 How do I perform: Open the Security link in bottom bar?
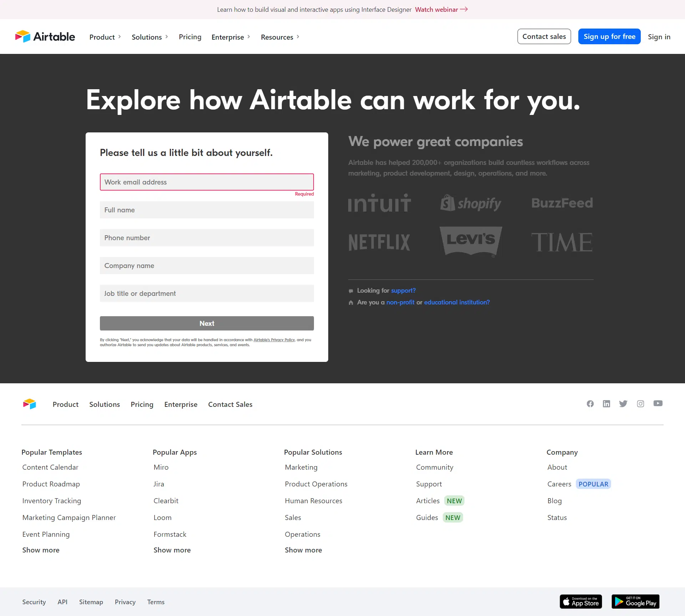coord(34,602)
